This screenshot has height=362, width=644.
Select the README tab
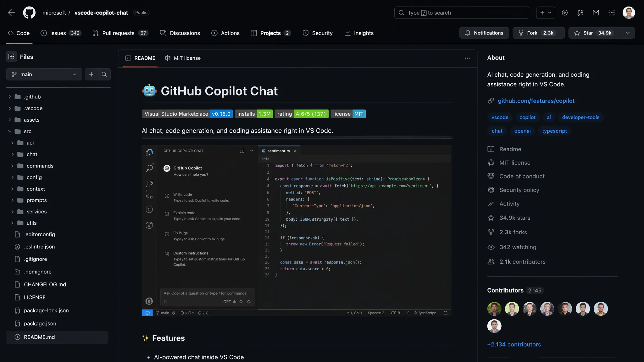tap(140, 58)
